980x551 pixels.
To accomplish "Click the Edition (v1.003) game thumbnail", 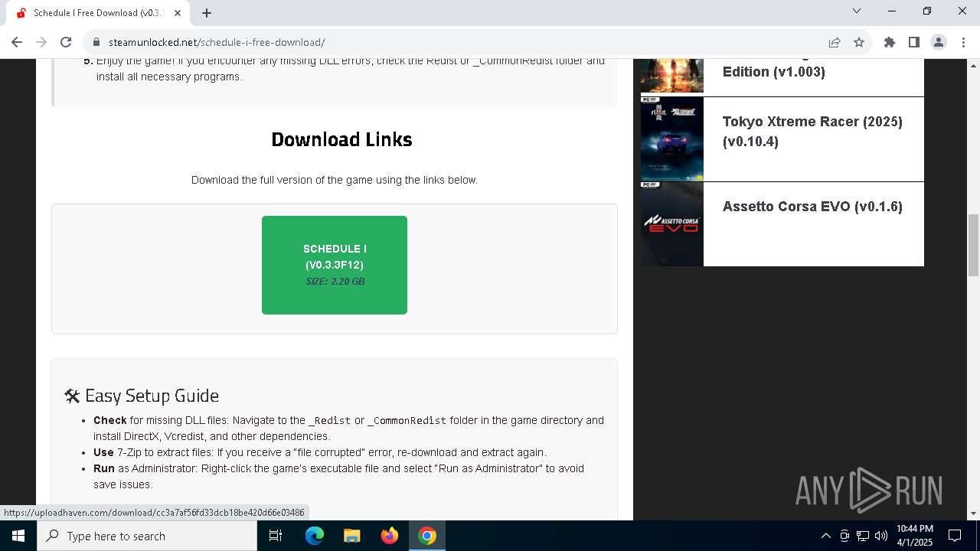I will (671, 76).
